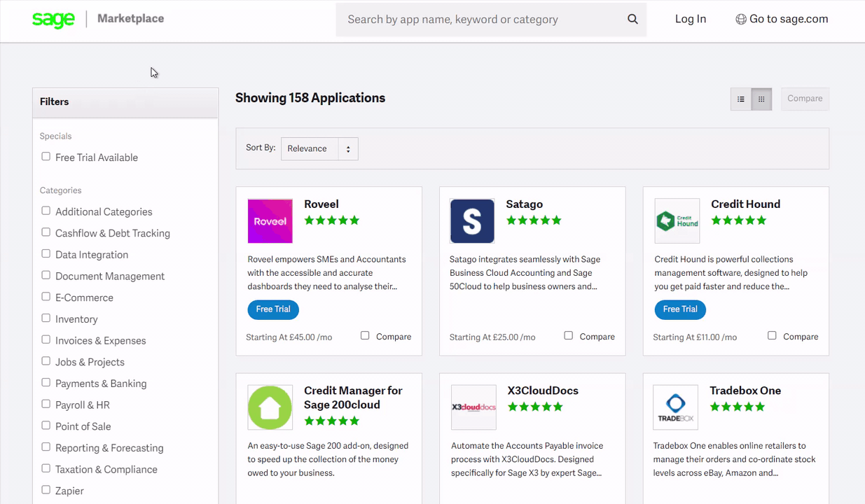The image size is (865, 504).
Task: Check the Document Management filter
Action: (46, 275)
